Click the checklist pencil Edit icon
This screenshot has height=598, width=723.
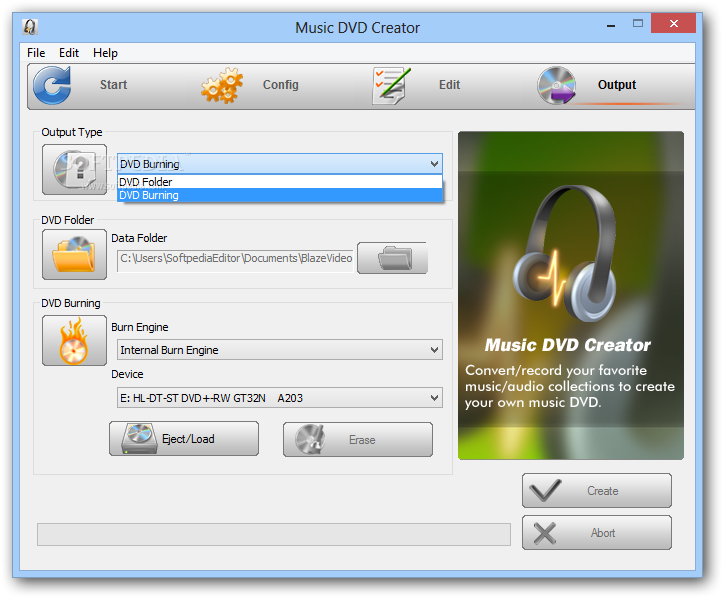[391, 86]
